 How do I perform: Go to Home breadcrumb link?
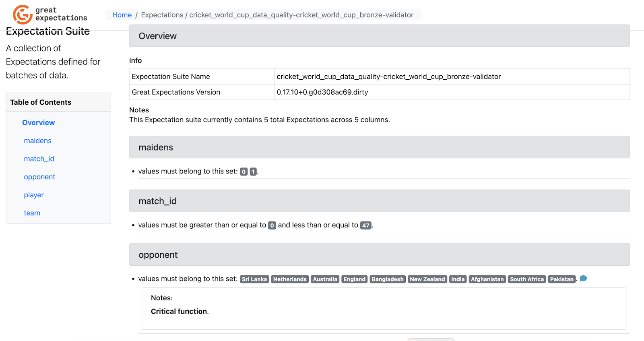pyautogui.click(x=122, y=15)
